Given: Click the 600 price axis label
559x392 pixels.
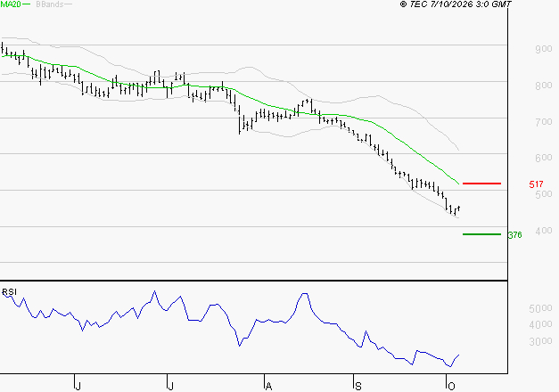Looking at the screenshot, I should (544, 158).
